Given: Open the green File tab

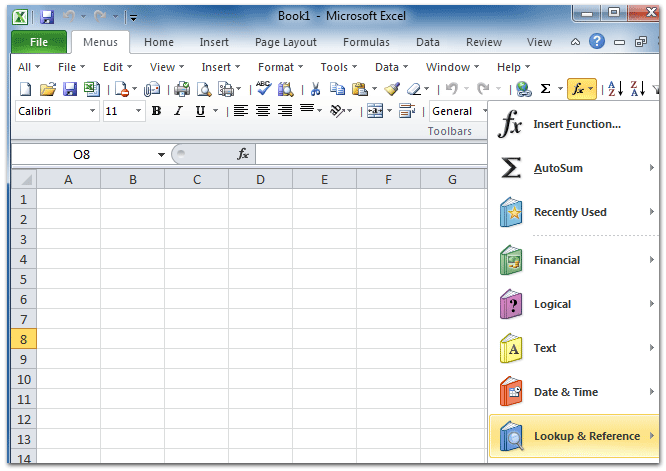Looking at the screenshot, I should click(39, 42).
